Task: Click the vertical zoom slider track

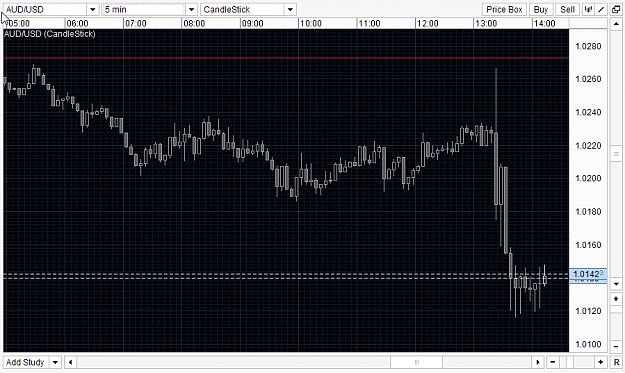Action: click(x=616, y=322)
